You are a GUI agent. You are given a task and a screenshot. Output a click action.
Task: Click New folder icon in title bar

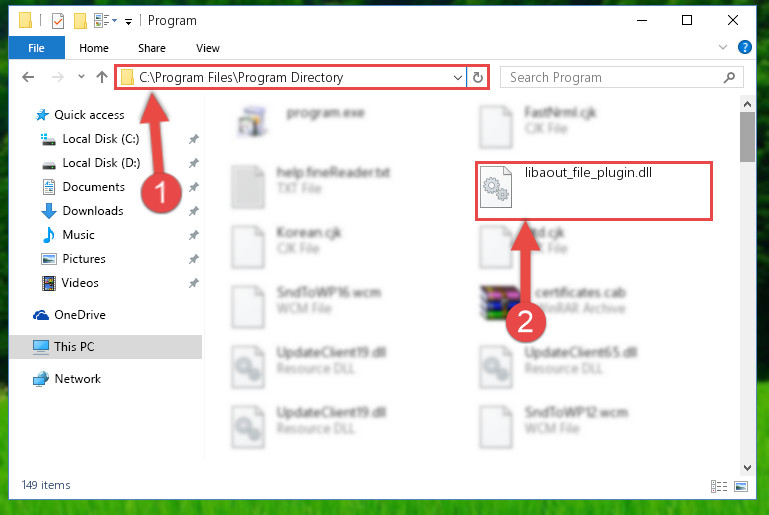(x=80, y=21)
